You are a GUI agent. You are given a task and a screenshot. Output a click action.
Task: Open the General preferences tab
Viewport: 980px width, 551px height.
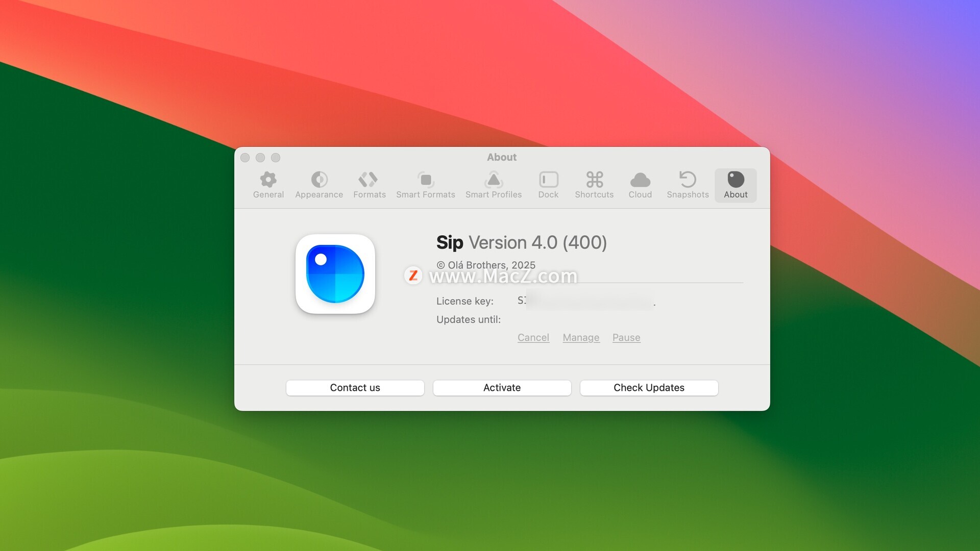pos(268,185)
